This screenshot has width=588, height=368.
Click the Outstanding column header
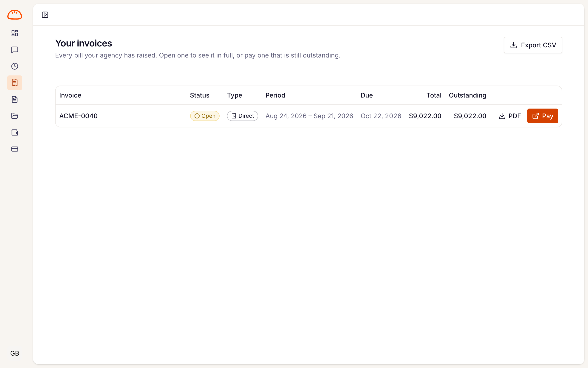pyautogui.click(x=467, y=95)
